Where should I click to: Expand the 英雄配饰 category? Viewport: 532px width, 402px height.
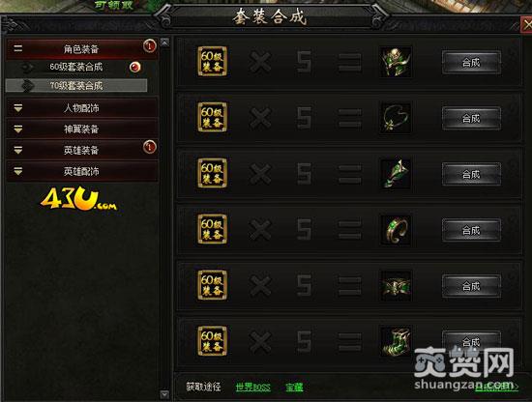click(x=81, y=171)
